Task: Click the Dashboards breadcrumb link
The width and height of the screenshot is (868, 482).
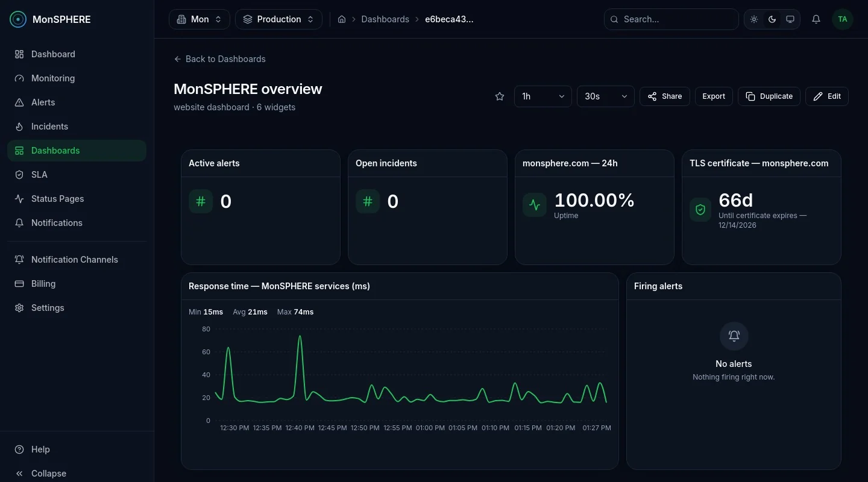Action: tap(385, 19)
